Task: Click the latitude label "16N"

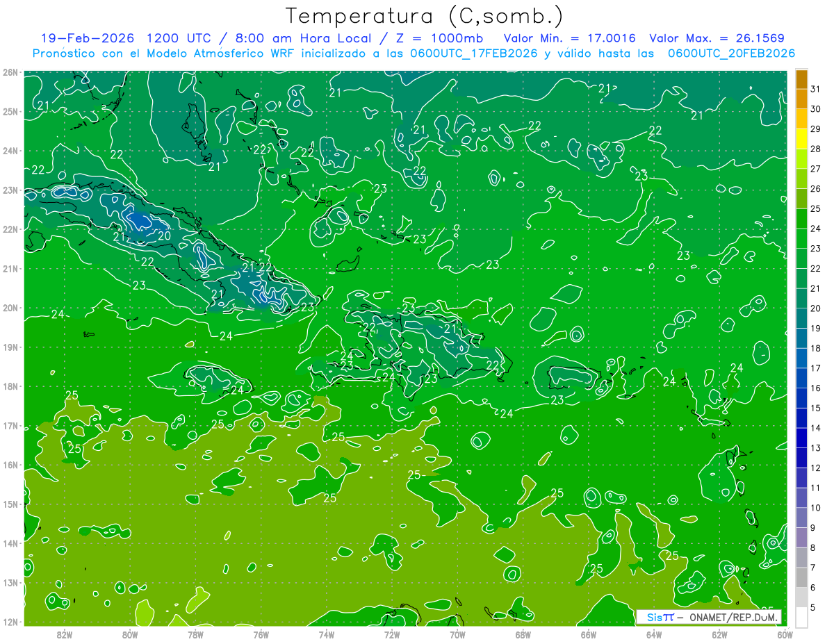Action: coord(10,465)
